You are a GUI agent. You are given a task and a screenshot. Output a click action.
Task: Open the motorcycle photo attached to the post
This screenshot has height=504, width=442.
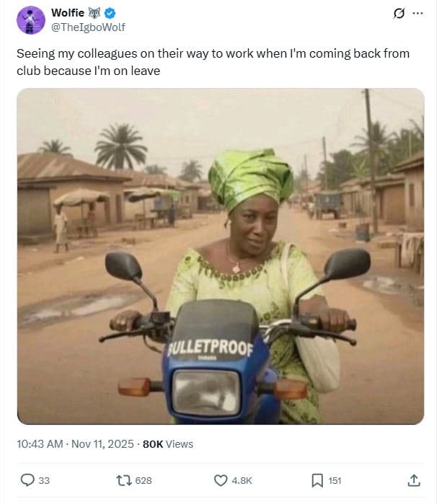point(220,256)
